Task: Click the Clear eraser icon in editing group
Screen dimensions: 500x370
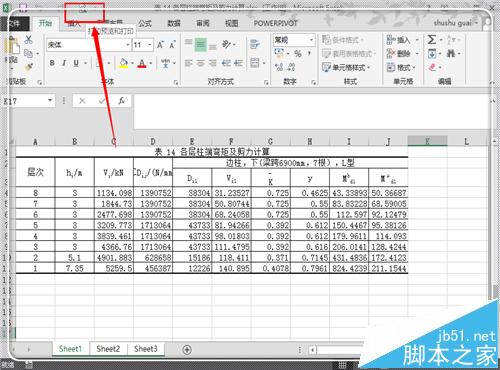Action: 432,67
